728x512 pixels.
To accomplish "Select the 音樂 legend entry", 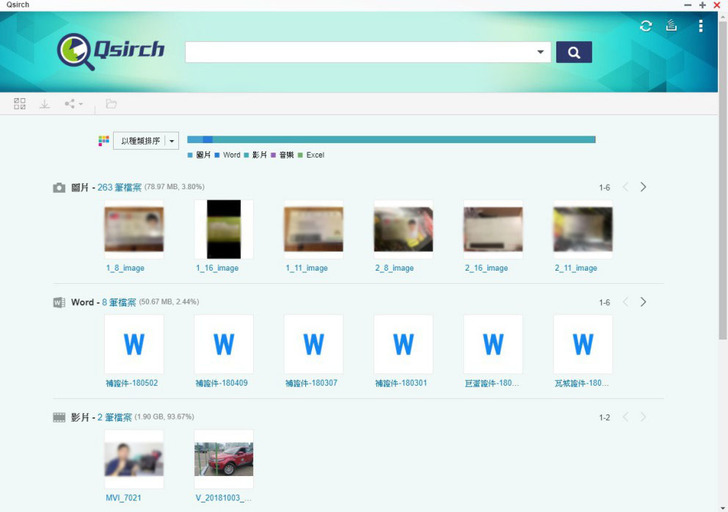I will click(x=282, y=155).
